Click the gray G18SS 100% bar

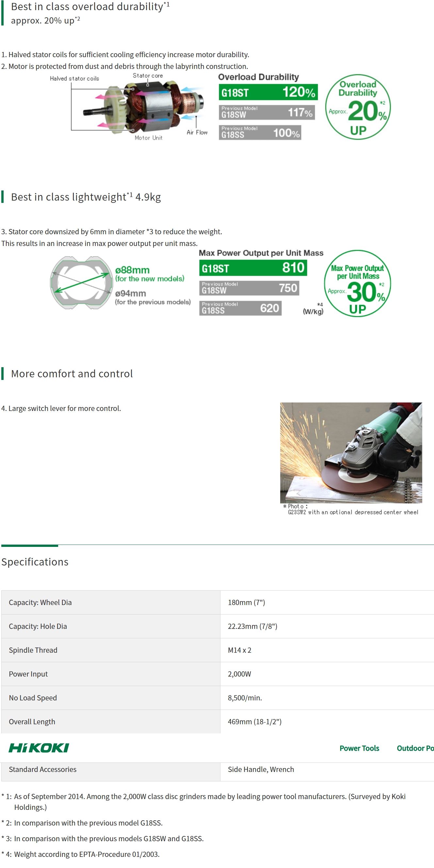coord(260,132)
